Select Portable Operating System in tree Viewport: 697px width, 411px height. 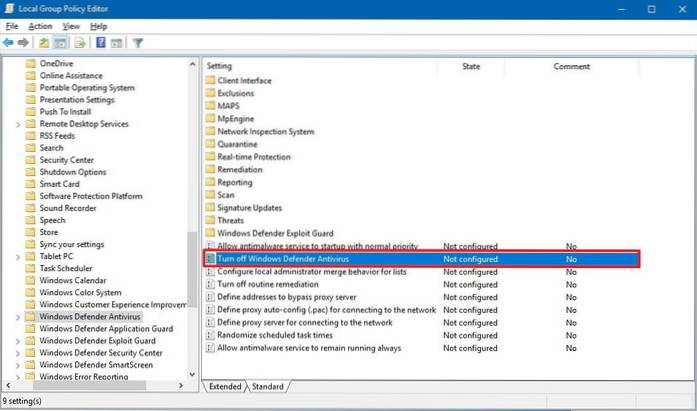click(87, 88)
